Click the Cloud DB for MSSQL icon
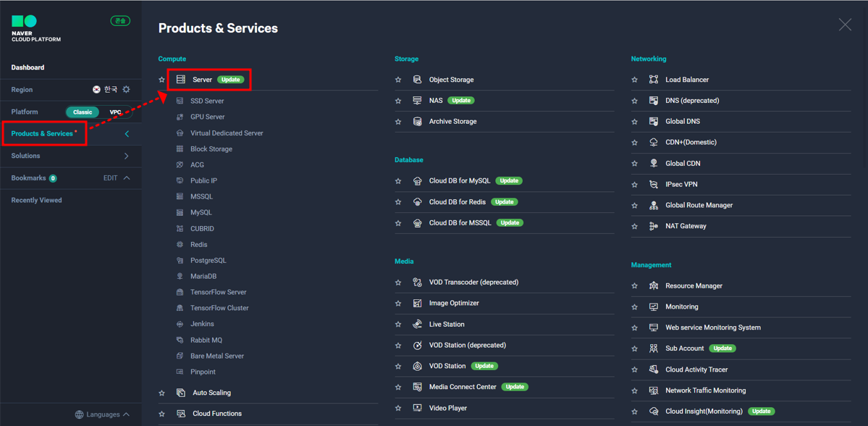868x426 pixels. pos(418,222)
